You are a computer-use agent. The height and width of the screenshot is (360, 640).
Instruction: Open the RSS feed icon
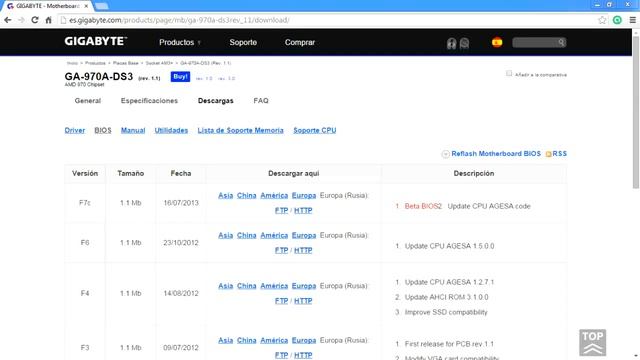548,154
